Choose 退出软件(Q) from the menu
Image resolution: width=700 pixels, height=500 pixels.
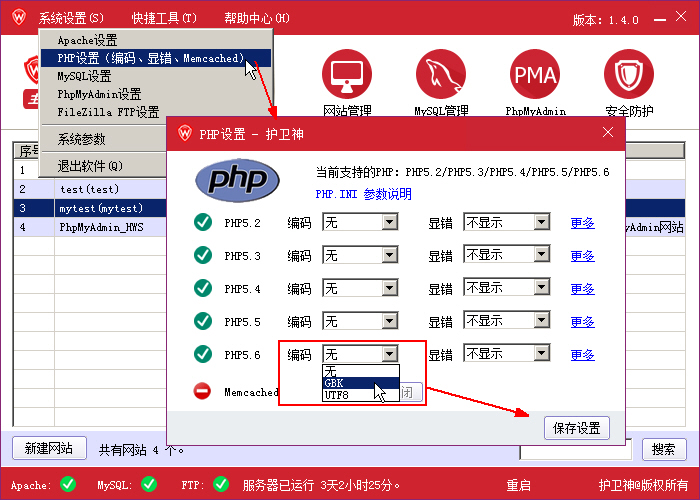pos(104,166)
